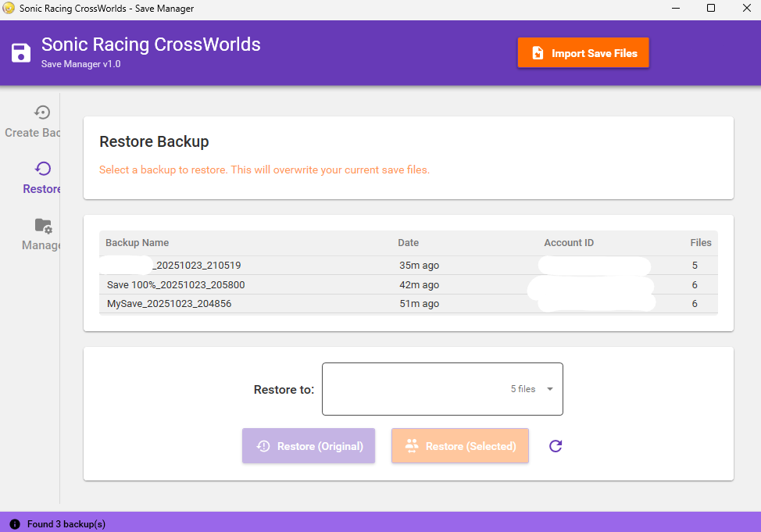Click the app icon in title bar

click(x=9, y=9)
